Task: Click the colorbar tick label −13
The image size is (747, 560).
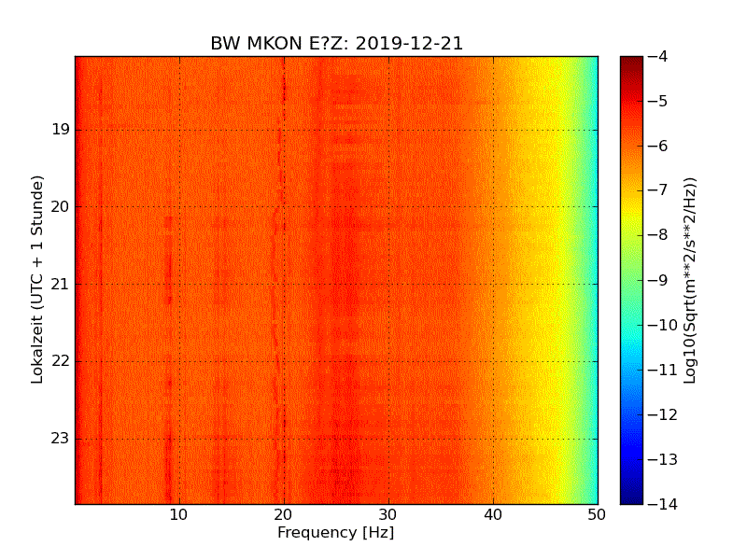Action: tap(663, 459)
